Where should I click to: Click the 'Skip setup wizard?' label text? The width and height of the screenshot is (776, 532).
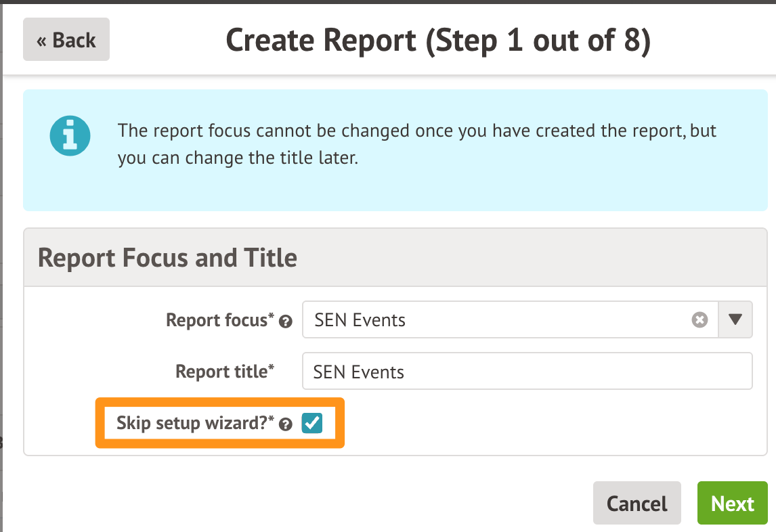[192, 424]
